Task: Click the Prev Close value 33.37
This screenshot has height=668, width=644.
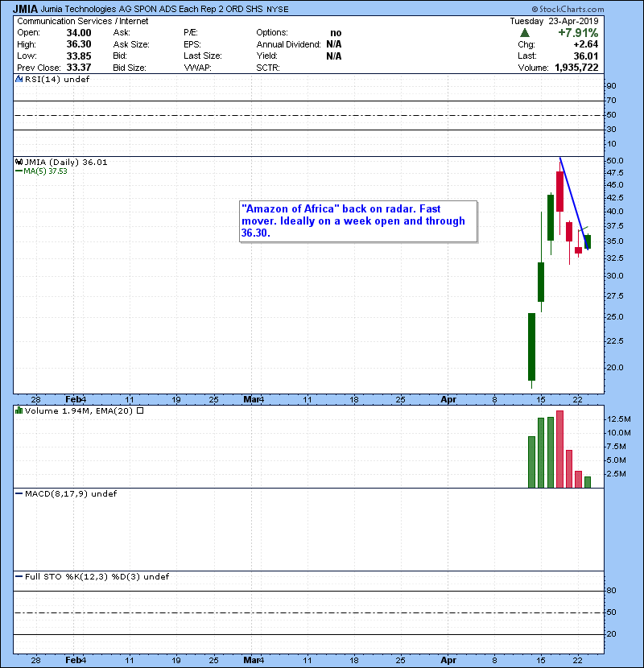Action: pyautogui.click(x=79, y=68)
